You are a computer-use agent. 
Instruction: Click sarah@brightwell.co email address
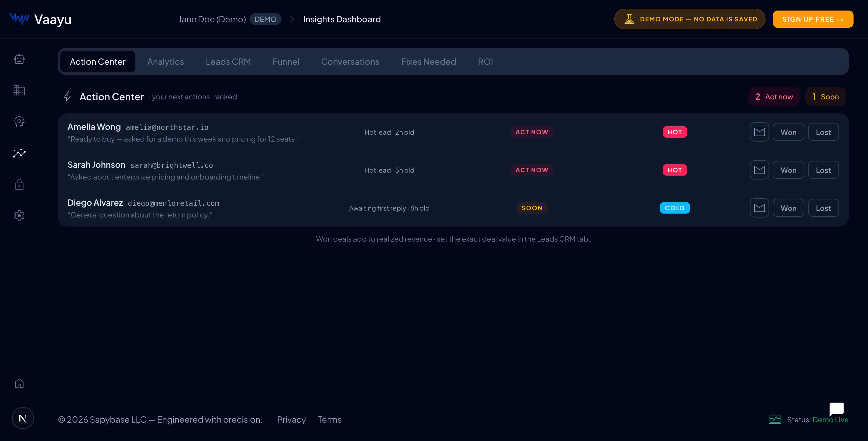171,165
